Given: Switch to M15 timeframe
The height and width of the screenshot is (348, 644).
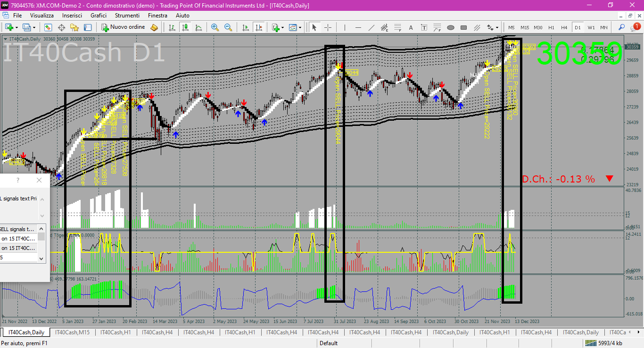Looking at the screenshot, I should coord(525,27).
